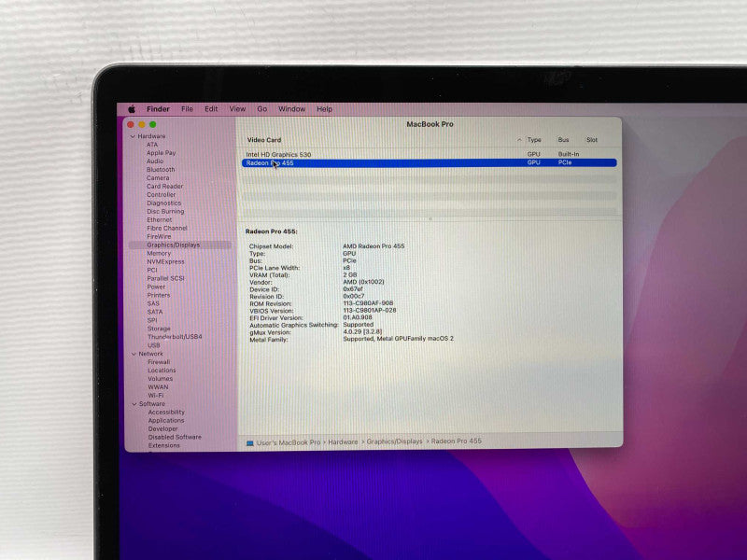Open the File menu
Image resolution: width=747 pixels, height=560 pixels.
coord(188,109)
